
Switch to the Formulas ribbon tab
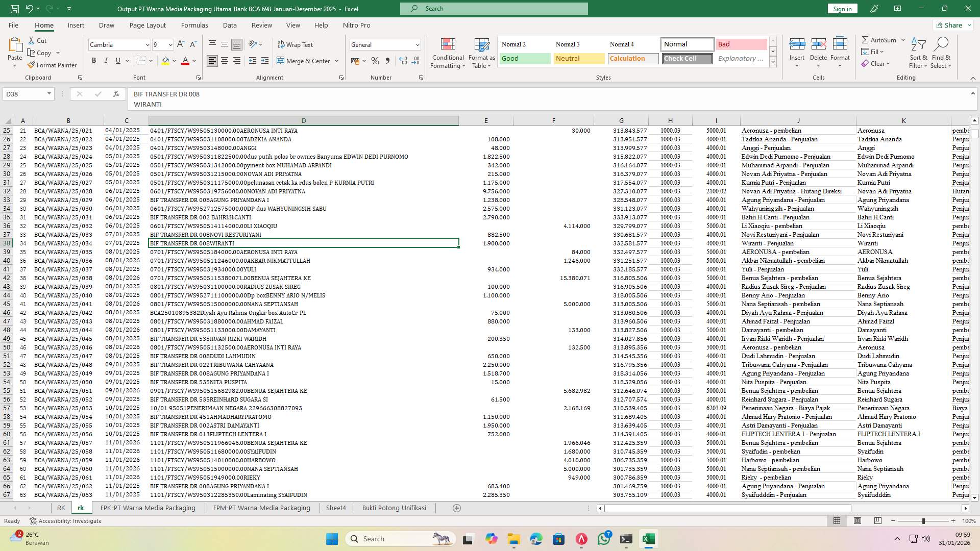click(194, 25)
